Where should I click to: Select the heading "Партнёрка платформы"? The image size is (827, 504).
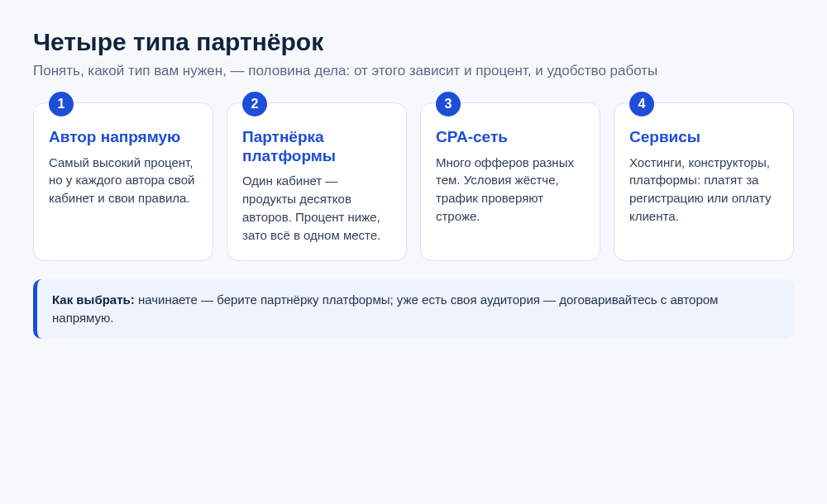click(289, 146)
